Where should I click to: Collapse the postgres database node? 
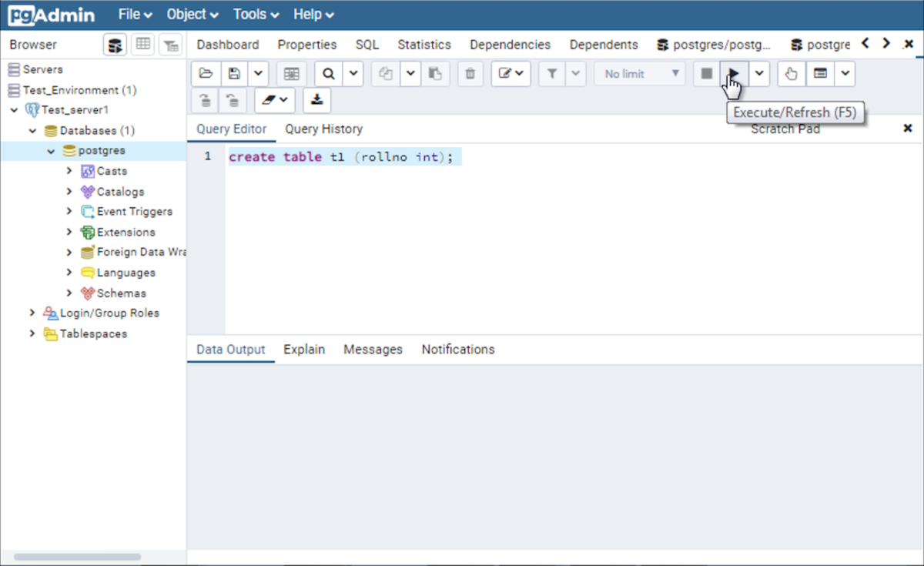point(51,151)
